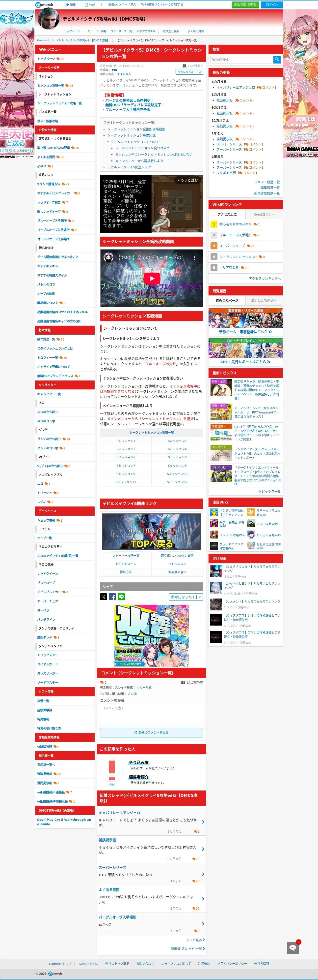Select 最近見たページ history tab
Viewport: 318px width, 980px height.
pyautogui.click(x=227, y=300)
